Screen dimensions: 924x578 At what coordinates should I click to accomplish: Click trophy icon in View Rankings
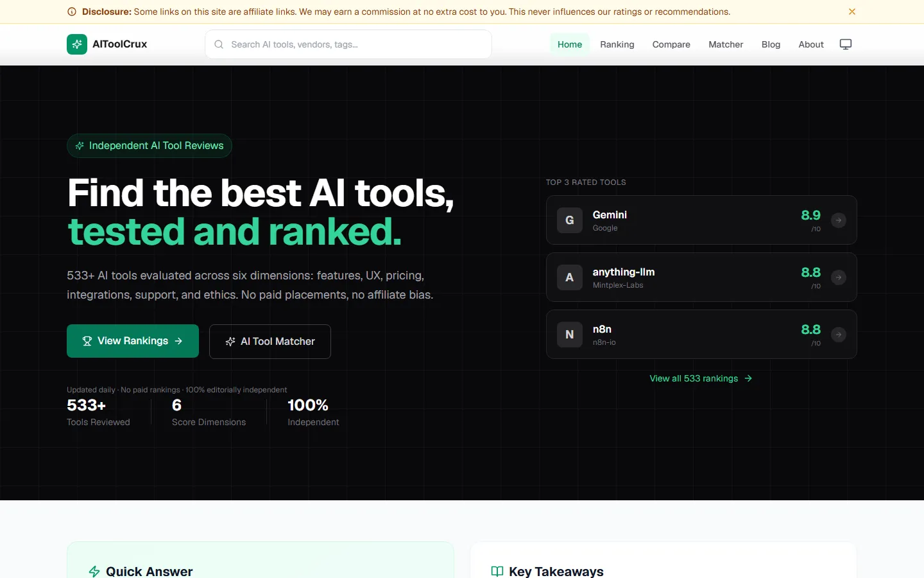87,341
